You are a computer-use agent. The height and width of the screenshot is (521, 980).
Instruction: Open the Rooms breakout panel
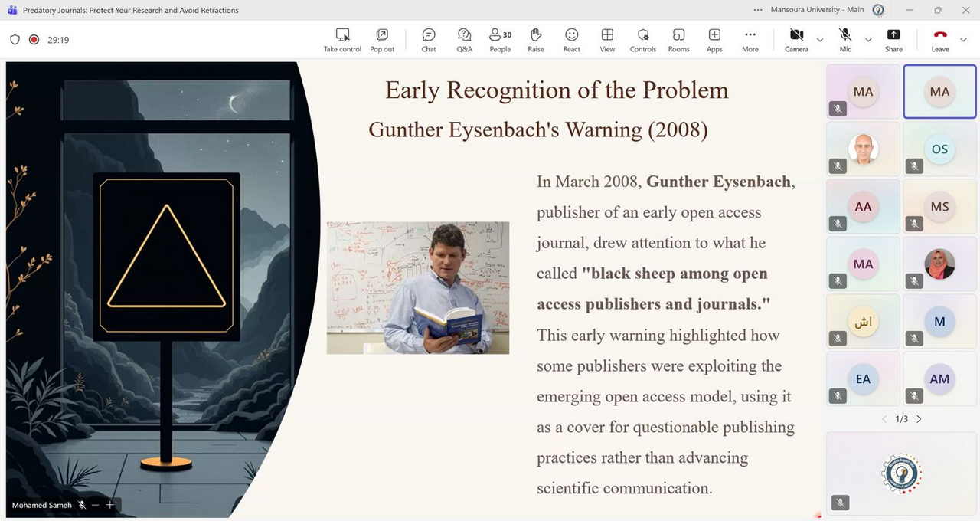tap(678, 40)
